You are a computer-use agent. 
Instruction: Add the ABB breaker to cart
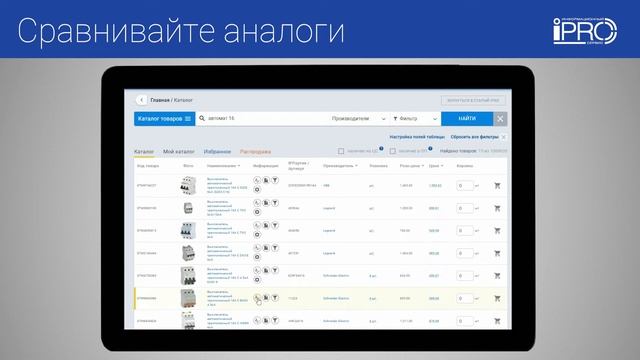pyautogui.click(x=497, y=185)
